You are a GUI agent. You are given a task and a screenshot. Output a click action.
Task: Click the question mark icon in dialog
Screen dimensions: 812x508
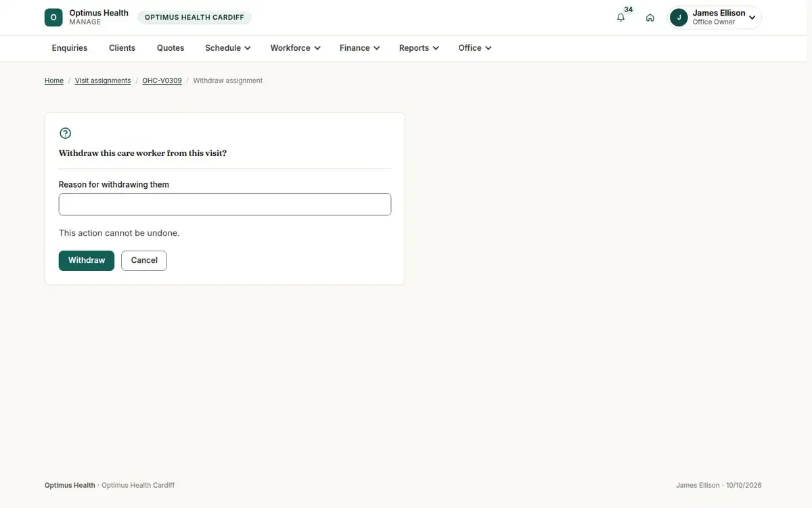point(66,133)
